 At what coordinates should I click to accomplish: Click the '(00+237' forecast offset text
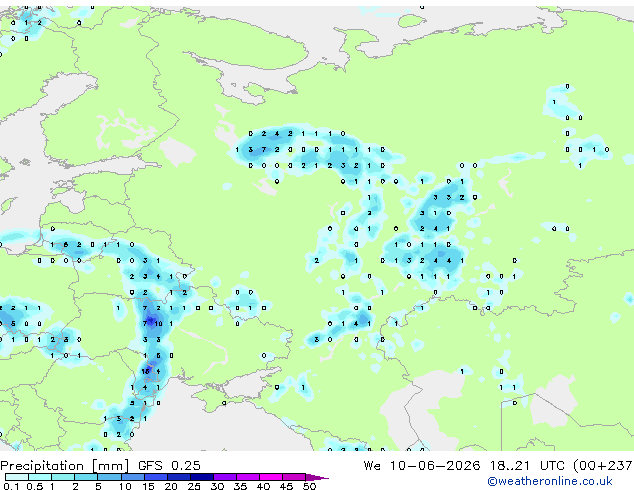[x=603, y=466]
